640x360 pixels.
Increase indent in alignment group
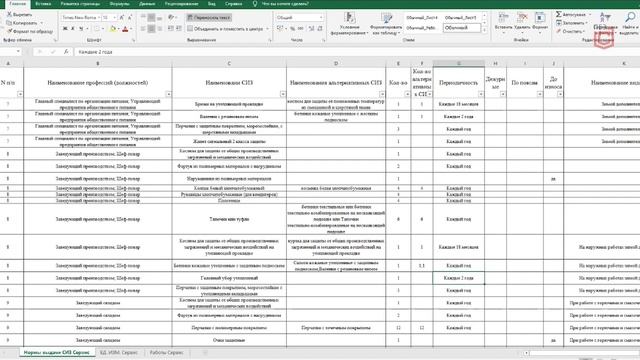(179, 29)
